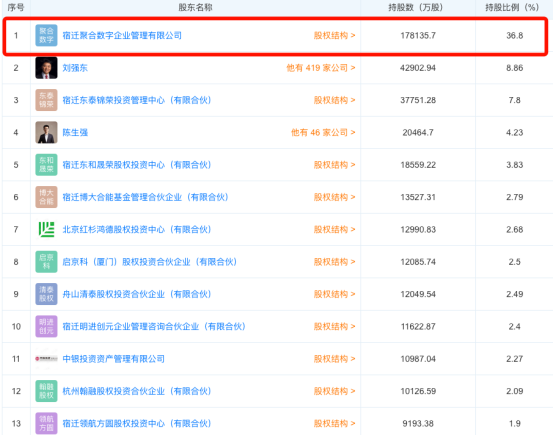The width and height of the screenshot is (553, 436).
Task: Click the 东泰锦荣 company logo icon
Action: (46, 100)
